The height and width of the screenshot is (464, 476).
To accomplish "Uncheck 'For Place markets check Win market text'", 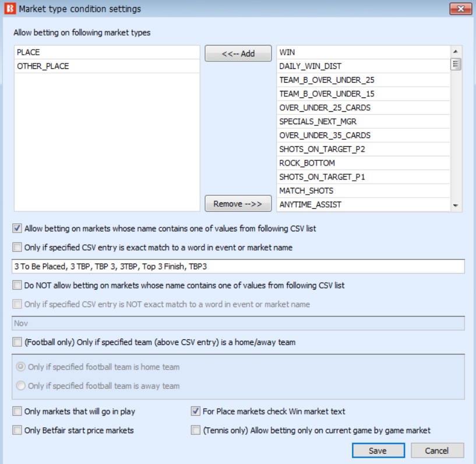I will (x=196, y=411).
